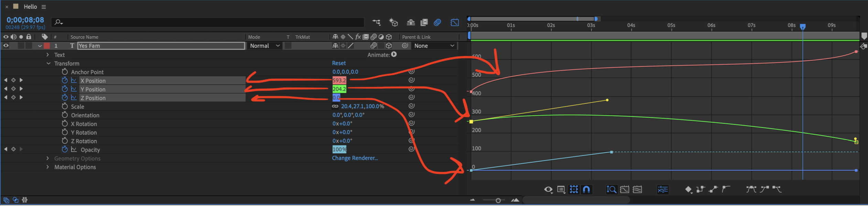Click Fit selection to view icon

(x=625, y=189)
